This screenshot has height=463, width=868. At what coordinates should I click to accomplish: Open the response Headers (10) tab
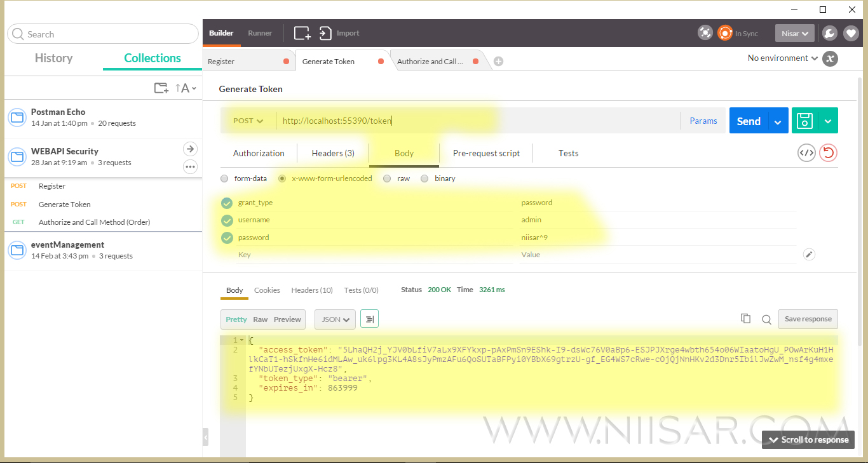pos(312,290)
